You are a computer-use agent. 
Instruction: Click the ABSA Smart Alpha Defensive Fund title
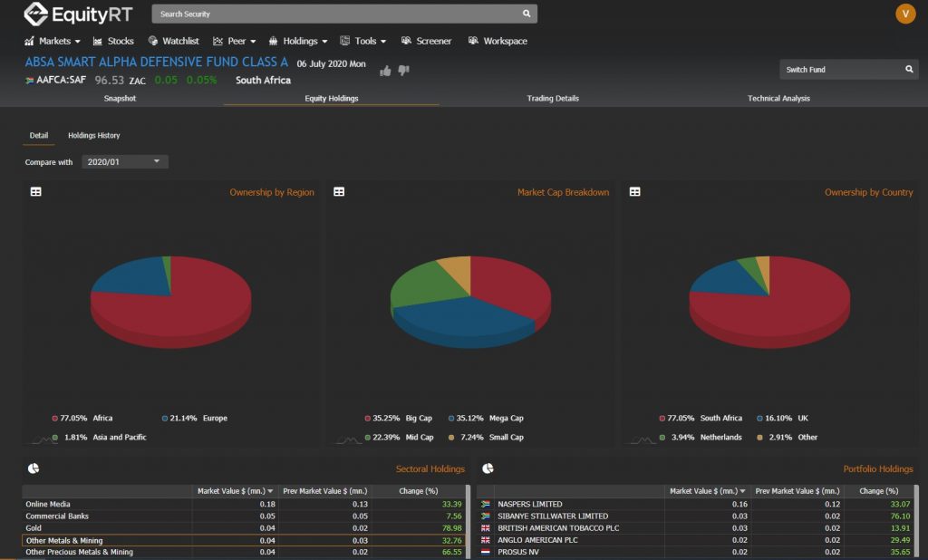pos(156,63)
